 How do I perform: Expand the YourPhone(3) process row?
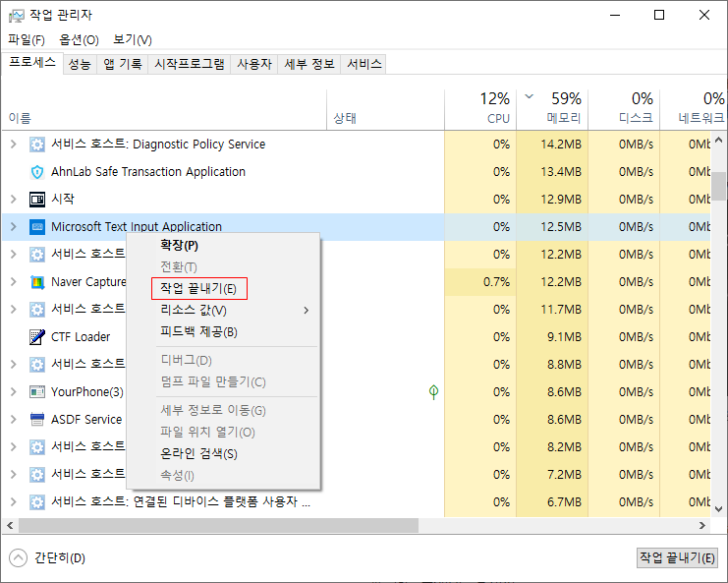14,392
